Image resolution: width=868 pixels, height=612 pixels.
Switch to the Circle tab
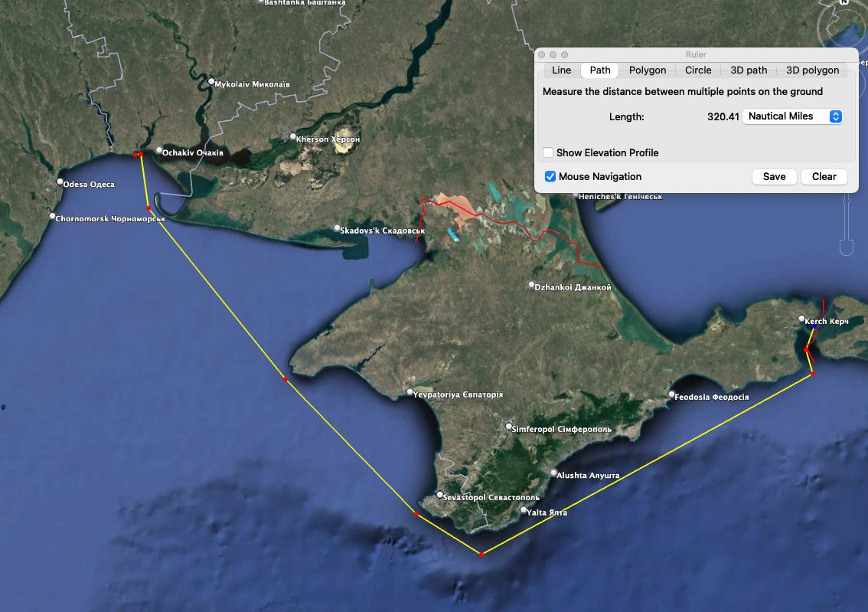[x=697, y=70]
